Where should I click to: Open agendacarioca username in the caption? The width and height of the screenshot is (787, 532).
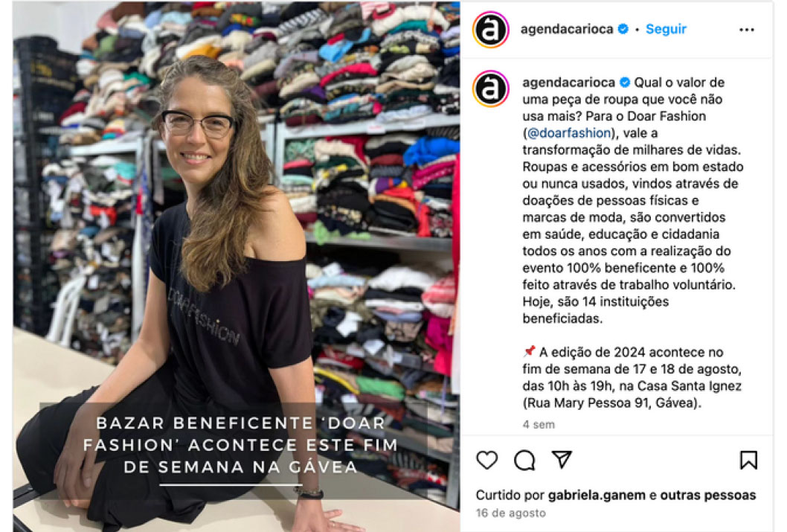(568, 83)
